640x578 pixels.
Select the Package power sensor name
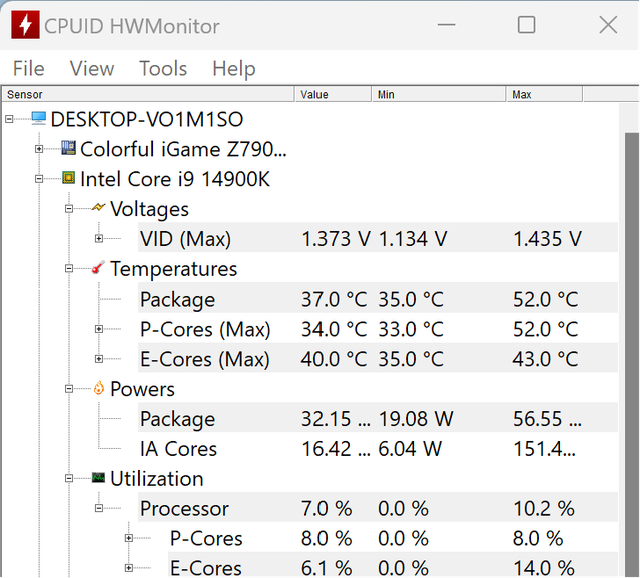[x=178, y=419]
